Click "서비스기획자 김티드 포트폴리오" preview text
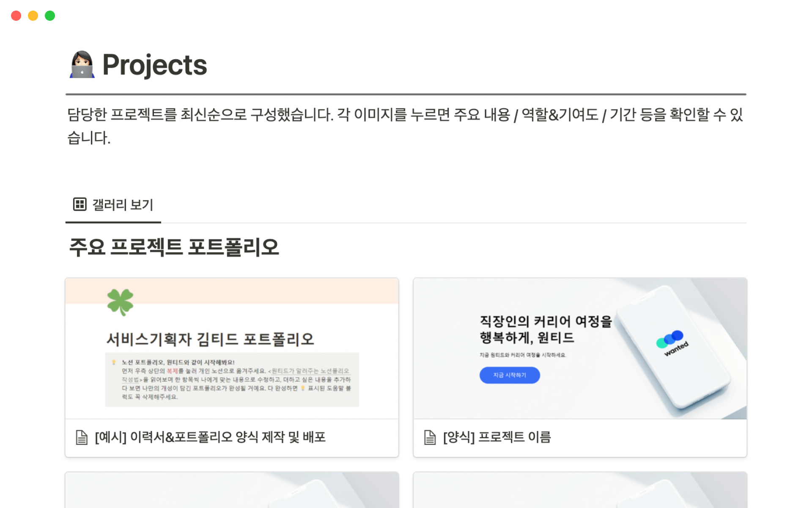 210,339
